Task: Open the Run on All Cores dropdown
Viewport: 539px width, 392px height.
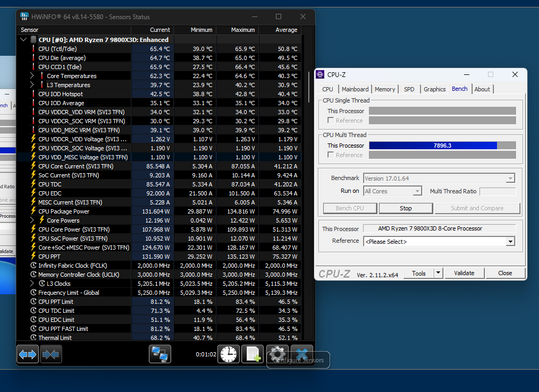Action: pos(417,191)
